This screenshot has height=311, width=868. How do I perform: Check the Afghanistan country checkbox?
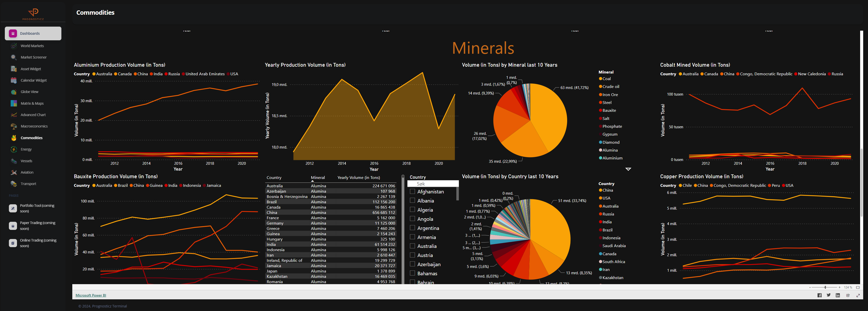(412, 192)
